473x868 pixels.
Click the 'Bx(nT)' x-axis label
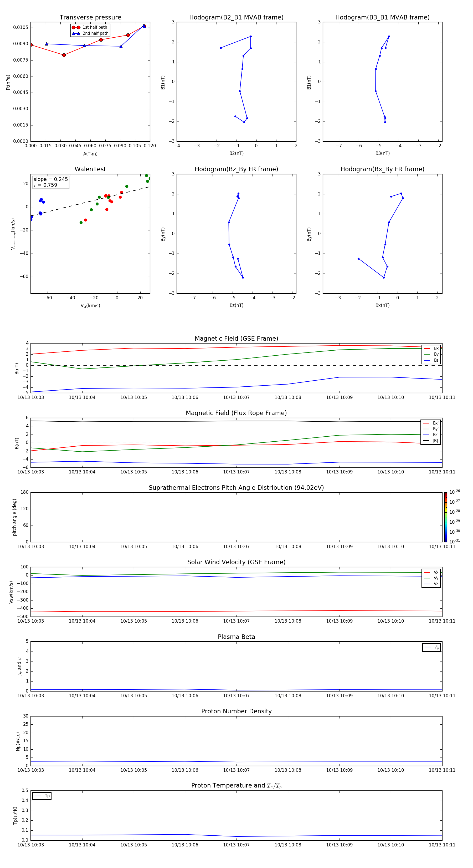(x=382, y=305)
